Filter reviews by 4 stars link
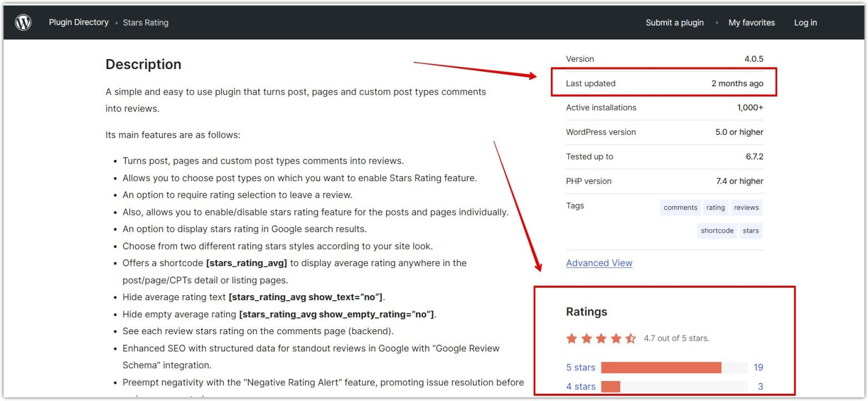 pyautogui.click(x=580, y=387)
